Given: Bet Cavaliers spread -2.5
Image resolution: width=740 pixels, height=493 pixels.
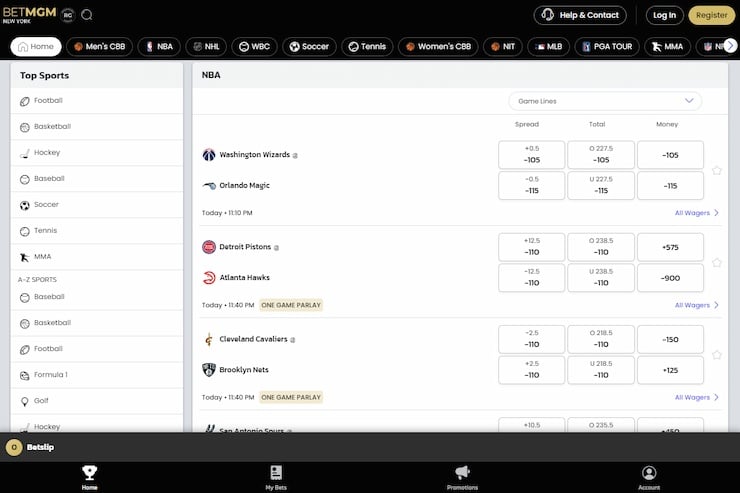Looking at the screenshot, I should coord(531,339).
